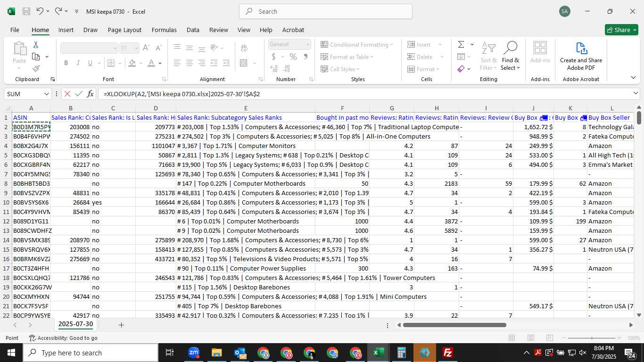Toggle Italic formatting
Viewport: 644px width, 362px height.
78,63
